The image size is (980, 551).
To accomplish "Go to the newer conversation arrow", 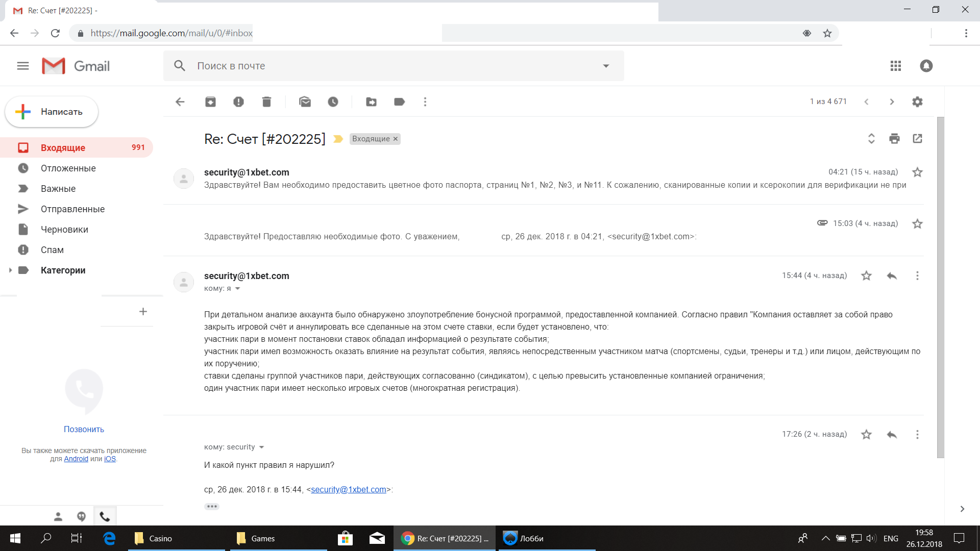I will pos(866,102).
